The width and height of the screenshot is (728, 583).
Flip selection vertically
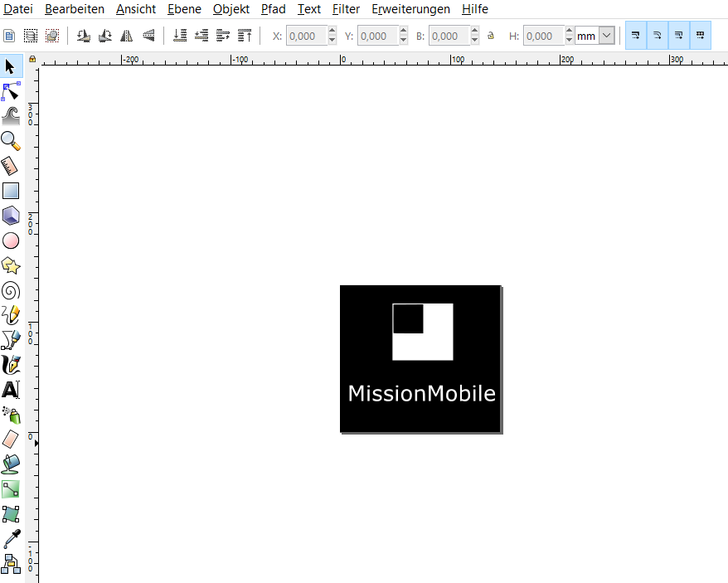click(148, 36)
